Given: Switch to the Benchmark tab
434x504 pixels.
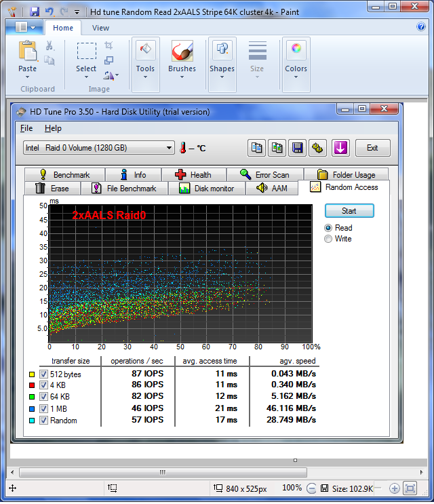Looking at the screenshot, I should (65, 175).
